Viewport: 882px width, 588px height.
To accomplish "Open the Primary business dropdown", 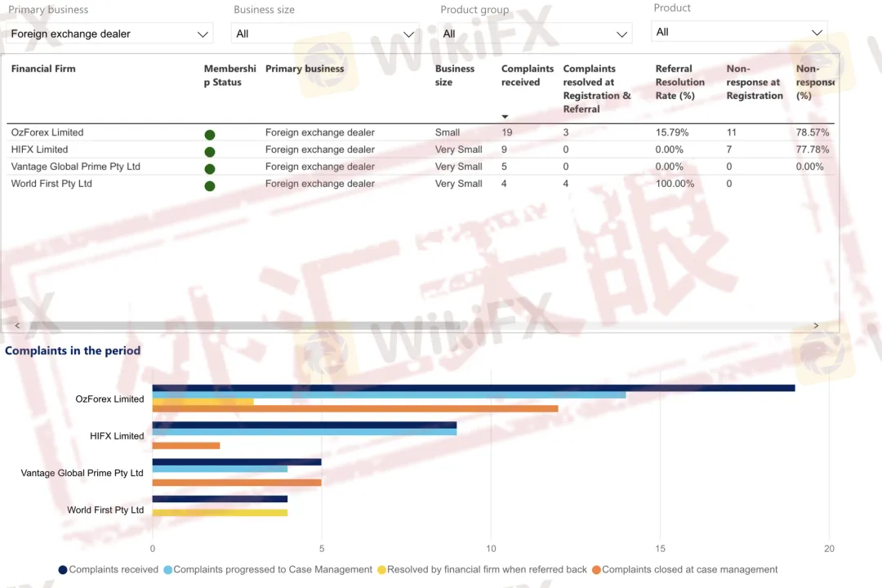I will (x=109, y=33).
